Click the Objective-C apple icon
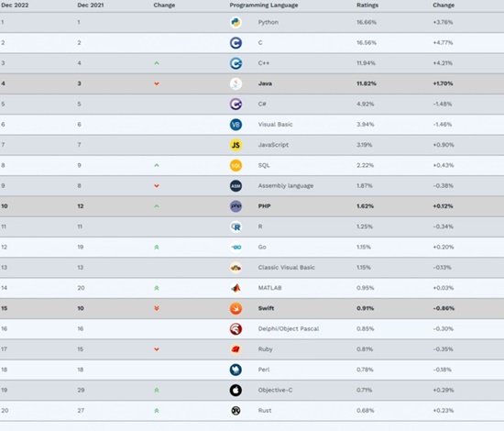Viewport: 504px width, 431px height. [236, 390]
